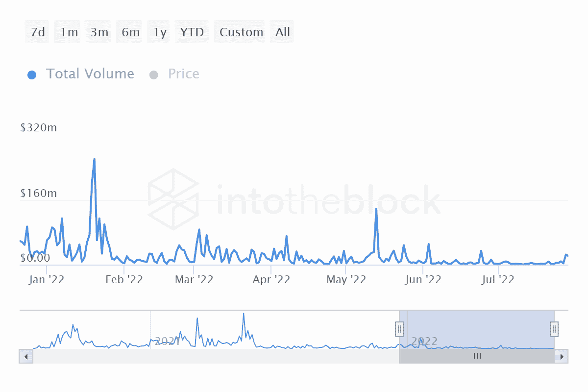Click the horizontal scrollbar thumb grip
Viewport: 588px width, 392px height.
(477, 356)
